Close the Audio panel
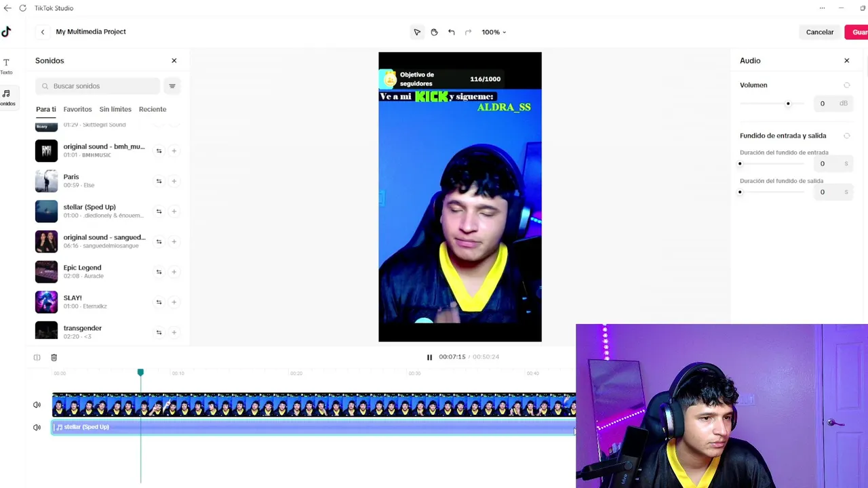Image resolution: width=868 pixels, height=488 pixels. 846,61
